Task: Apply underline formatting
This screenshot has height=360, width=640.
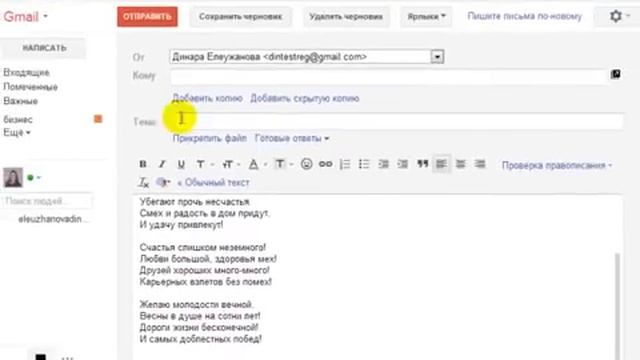Action: click(x=181, y=164)
